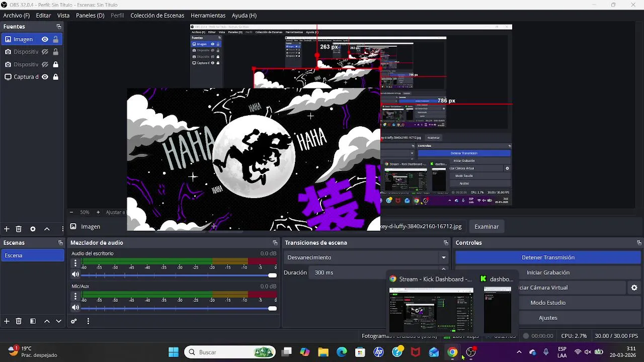Screen dimensions: 644x362
Task: Toggle lock on the Imagen source
Action: [x=55, y=39]
